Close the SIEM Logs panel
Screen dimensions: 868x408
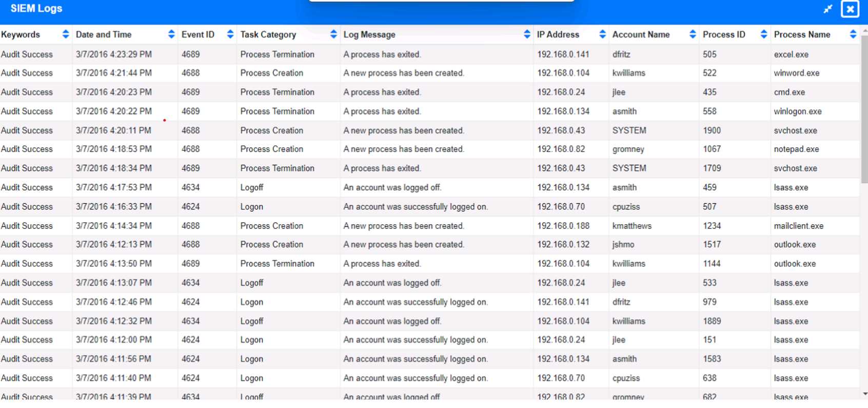pos(850,9)
